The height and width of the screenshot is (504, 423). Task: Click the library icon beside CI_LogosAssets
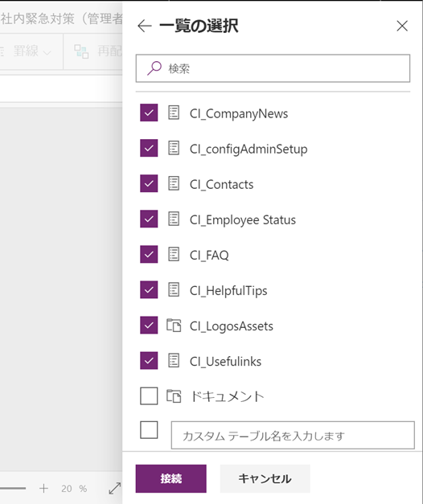coord(174,326)
